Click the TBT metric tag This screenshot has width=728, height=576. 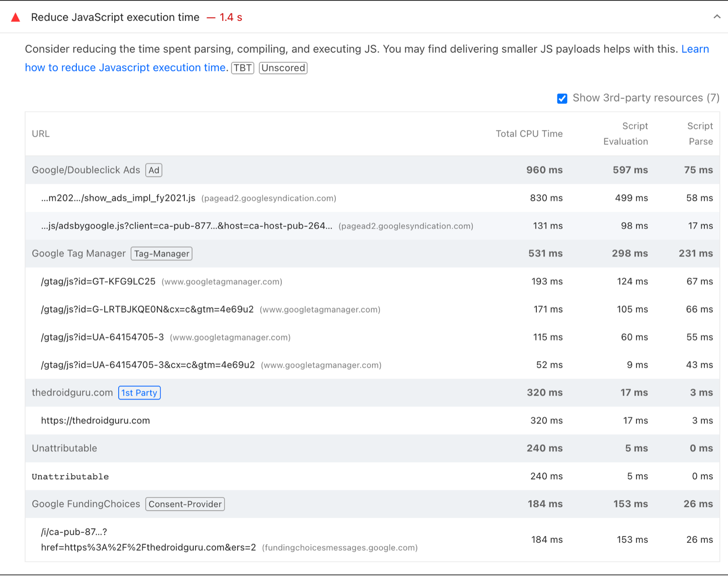point(243,68)
